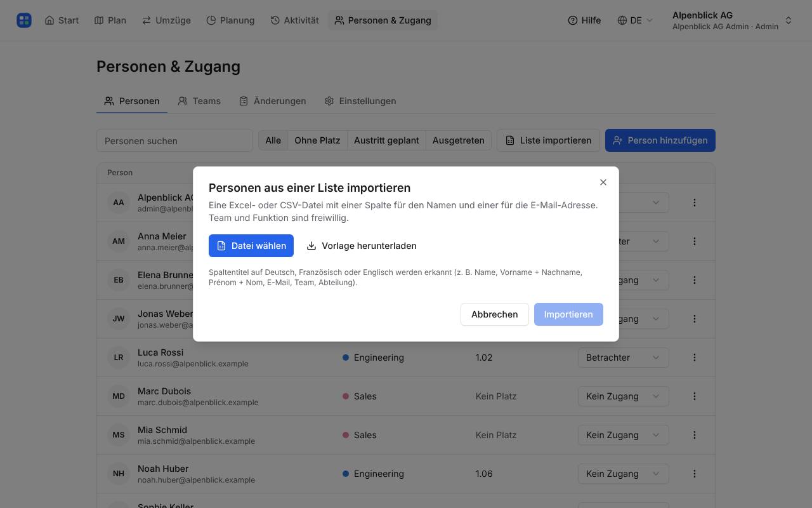This screenshot has width=812, height=508.
Task: Click the Datei wählen button
Action: click(251, 246)
